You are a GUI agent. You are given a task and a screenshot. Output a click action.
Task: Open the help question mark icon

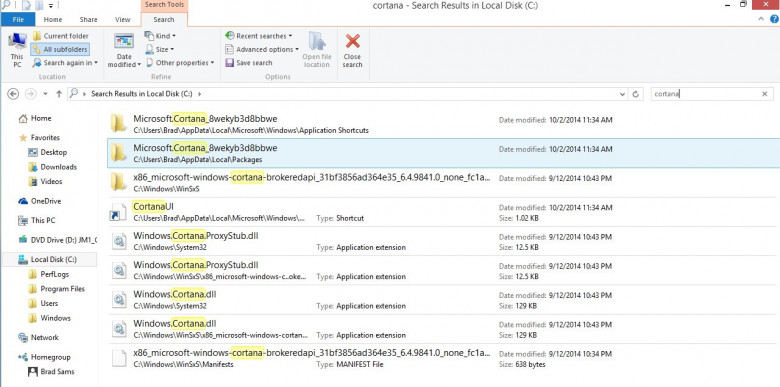tap(774, 19)
